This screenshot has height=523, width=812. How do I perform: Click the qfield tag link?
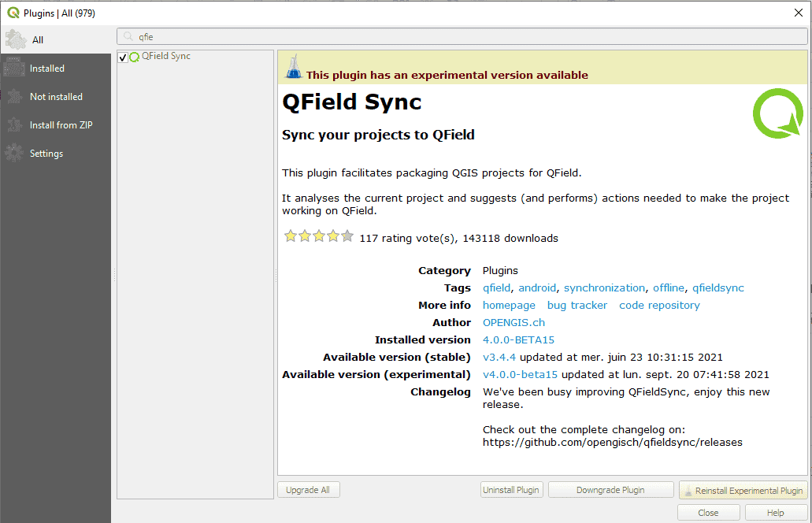point(496,287)
